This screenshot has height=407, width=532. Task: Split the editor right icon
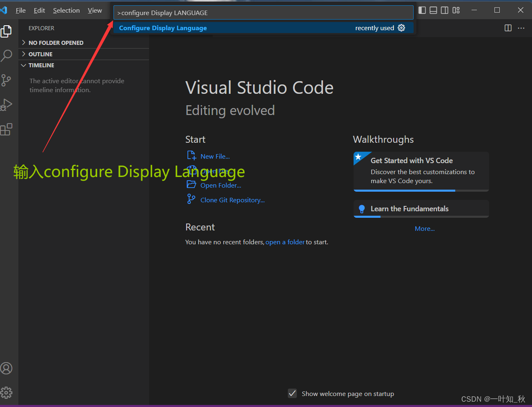(x=508, y=28)
